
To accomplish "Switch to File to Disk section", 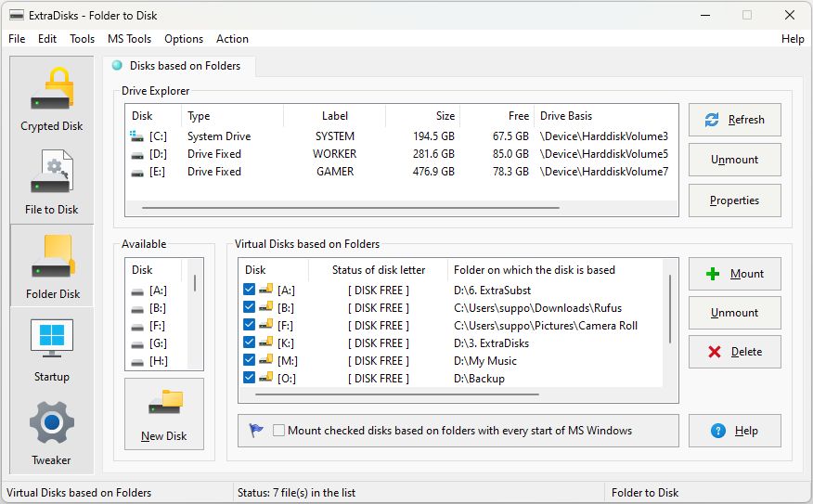I will tap(52, 182).
